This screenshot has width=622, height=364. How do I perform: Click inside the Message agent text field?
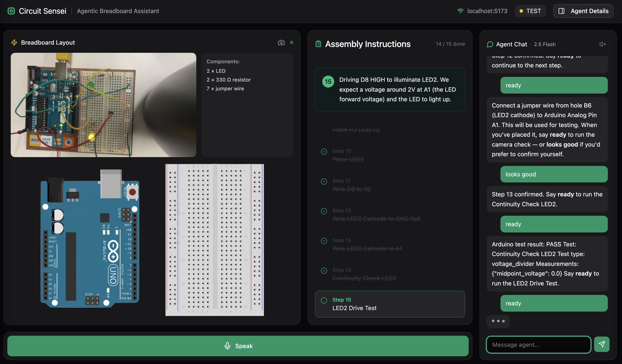coord(538,344)
